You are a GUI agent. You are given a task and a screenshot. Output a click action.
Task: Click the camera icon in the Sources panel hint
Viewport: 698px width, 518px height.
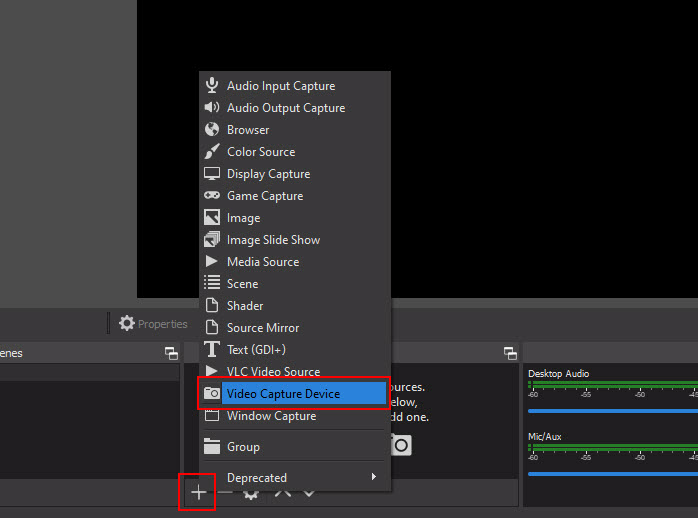coord(402,445)
